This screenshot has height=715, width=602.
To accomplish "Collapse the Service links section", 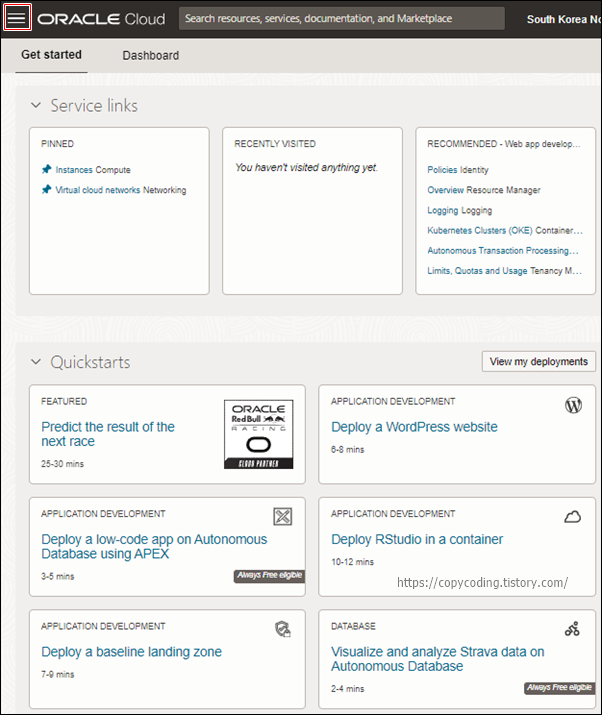I will click(36, 105).
